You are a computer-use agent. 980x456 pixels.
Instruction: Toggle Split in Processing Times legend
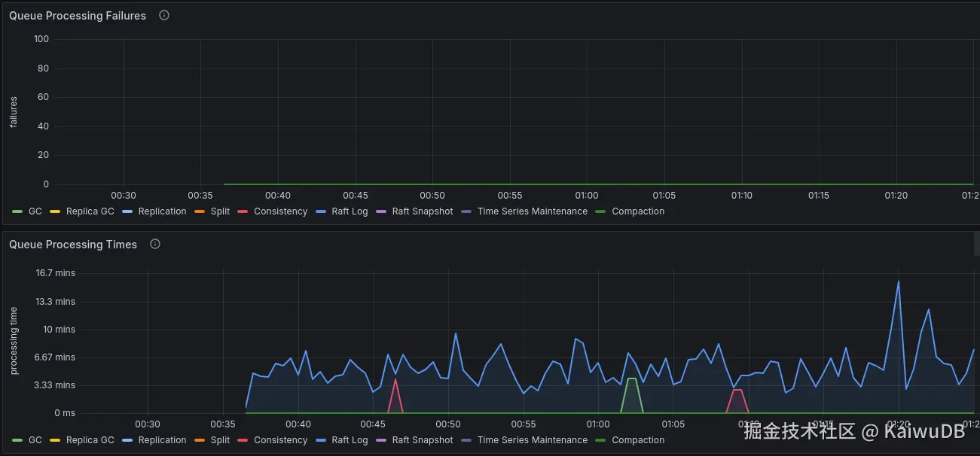[212, 440]
